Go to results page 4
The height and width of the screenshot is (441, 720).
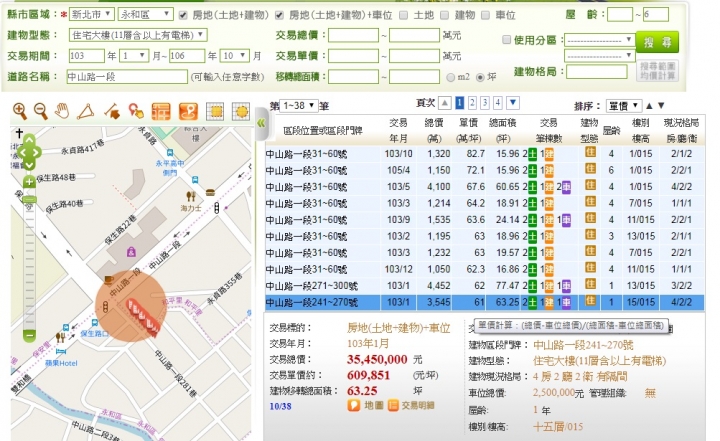coord(498,103)
